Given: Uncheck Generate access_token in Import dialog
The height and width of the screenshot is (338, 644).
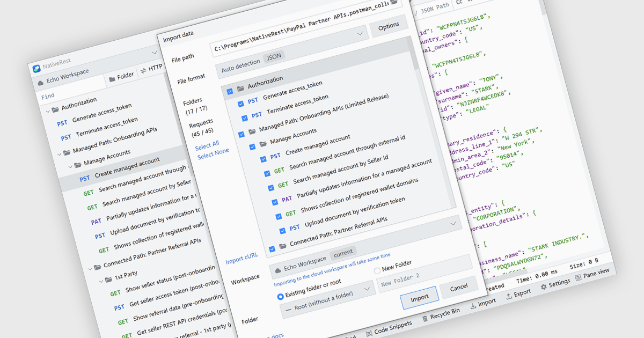Looking at the screenshot, I should [241, 104].
